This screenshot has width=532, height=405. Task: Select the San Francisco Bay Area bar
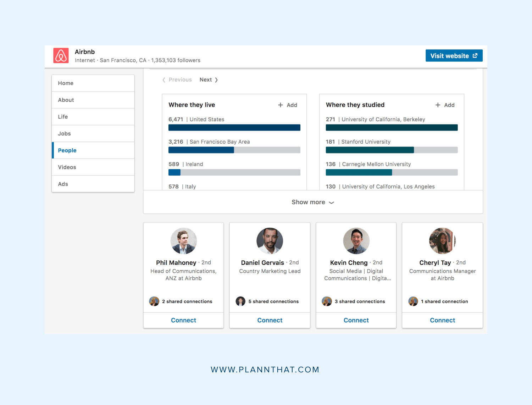coord(234,150)
